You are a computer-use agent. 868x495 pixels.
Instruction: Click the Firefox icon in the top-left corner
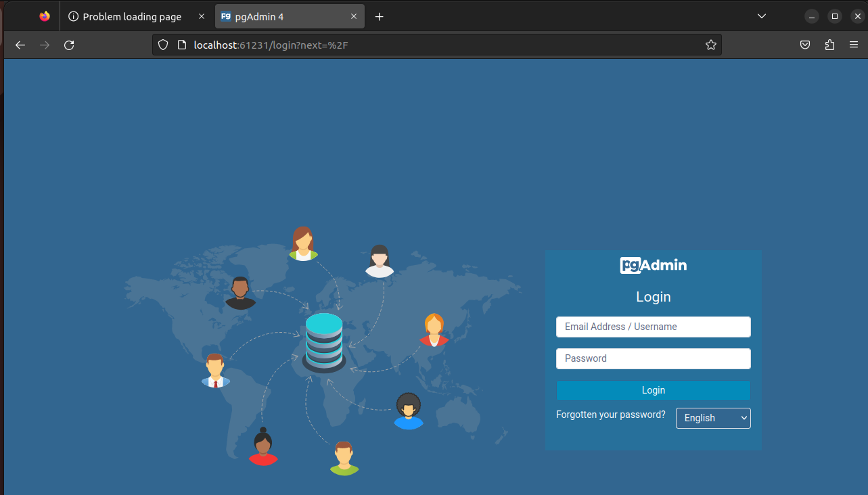44,15
